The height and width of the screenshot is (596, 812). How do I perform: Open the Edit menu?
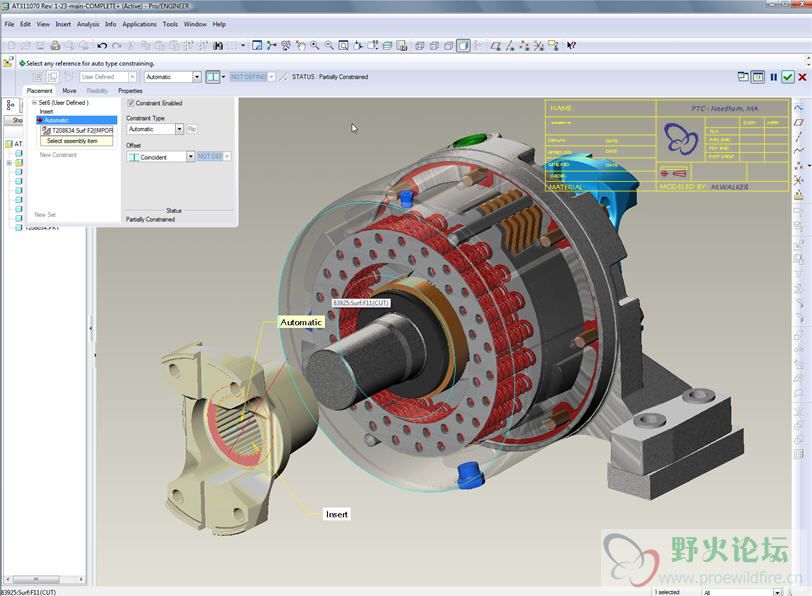tap(25, 24)
